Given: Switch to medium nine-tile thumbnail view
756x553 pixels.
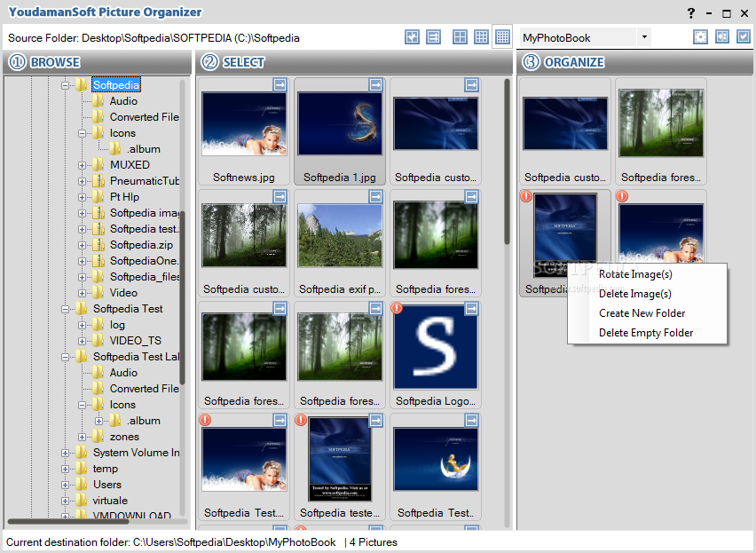Looking at the screenshot, I should coord(481,37).
